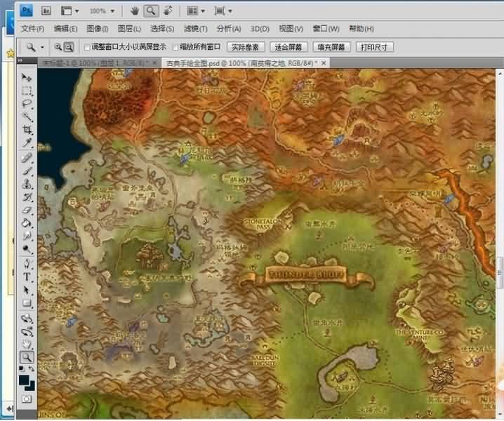This screenshot has height=421, width=504.
Task: Open the 图像(I) menu
Action: pyautogui.click(x=97, y=29)
